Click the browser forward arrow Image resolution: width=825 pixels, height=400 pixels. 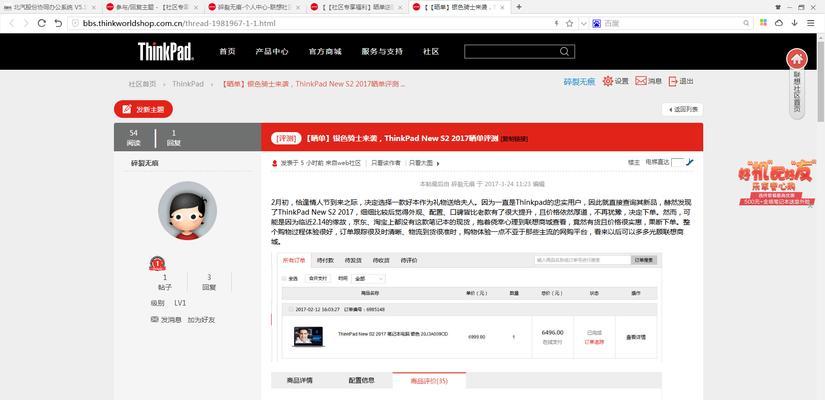coord(26,23)
